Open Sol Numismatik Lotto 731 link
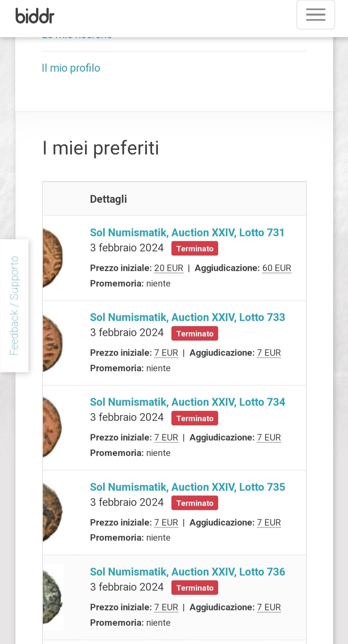This screenshot has height=644, width=348. pyautogui.click(x=187, y=233)
